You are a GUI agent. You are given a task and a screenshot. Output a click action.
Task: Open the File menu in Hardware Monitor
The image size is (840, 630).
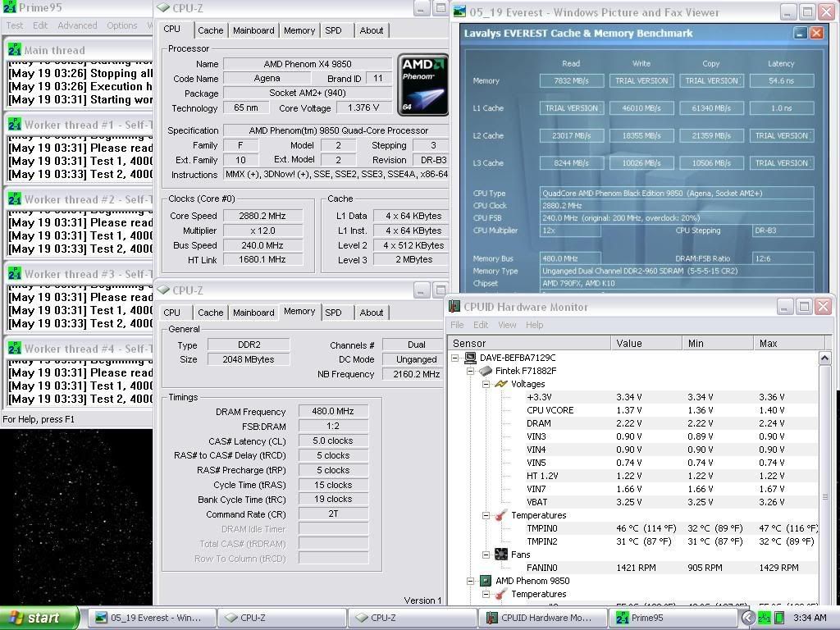pos(457,325)
